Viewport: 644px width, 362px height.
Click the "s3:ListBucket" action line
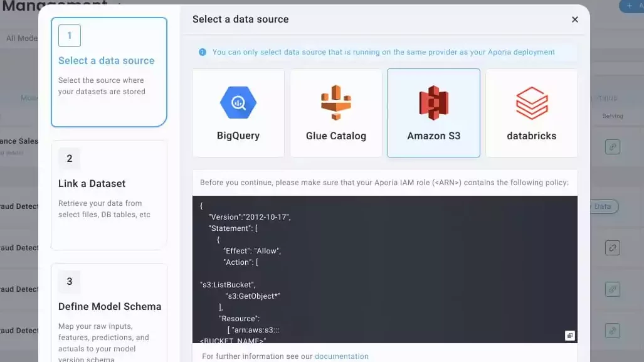(228, 285)
